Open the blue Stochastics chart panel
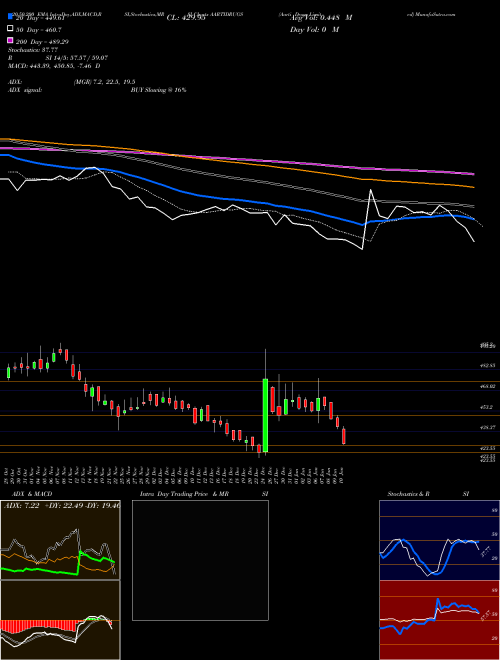500x660 pixels. tap(439, 540)
